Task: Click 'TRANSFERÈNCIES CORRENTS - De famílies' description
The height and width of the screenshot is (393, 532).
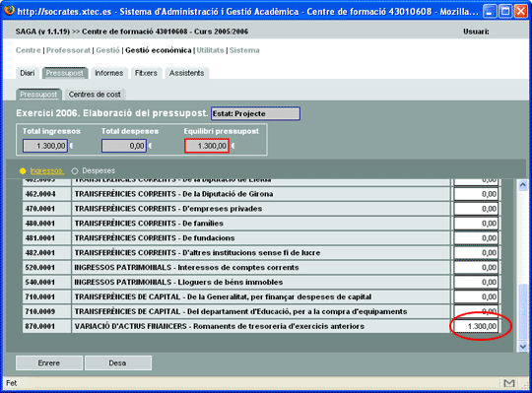Action: click(149, 224)
